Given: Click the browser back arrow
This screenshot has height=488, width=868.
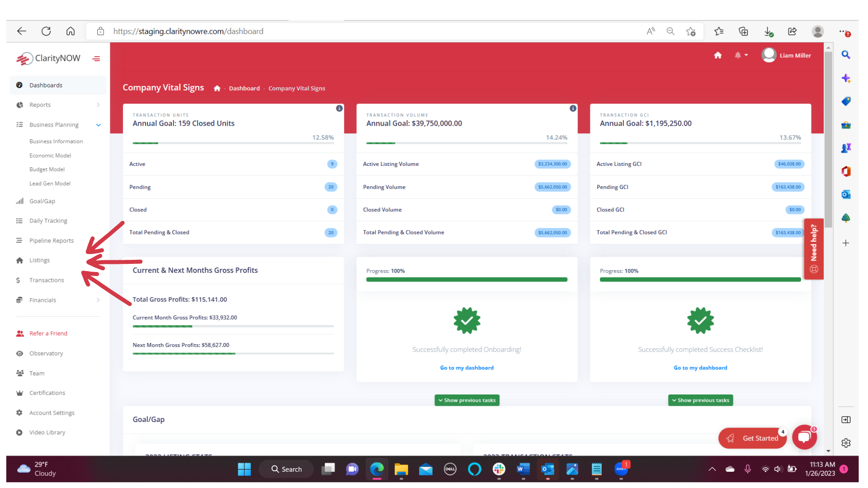Looking at the screenshot, I should tap(22, 31).
